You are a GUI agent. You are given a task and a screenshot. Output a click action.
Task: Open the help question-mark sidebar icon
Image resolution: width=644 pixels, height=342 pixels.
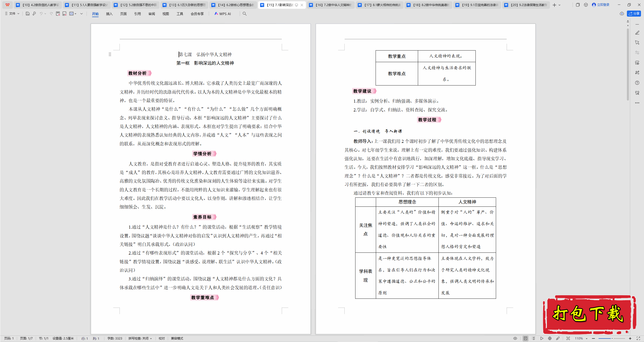637,83
